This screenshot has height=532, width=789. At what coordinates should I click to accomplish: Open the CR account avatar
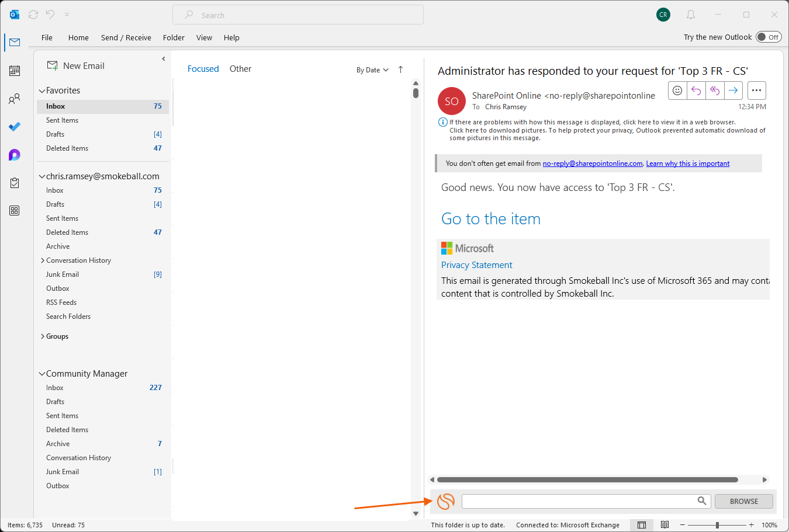click(663, 15)
